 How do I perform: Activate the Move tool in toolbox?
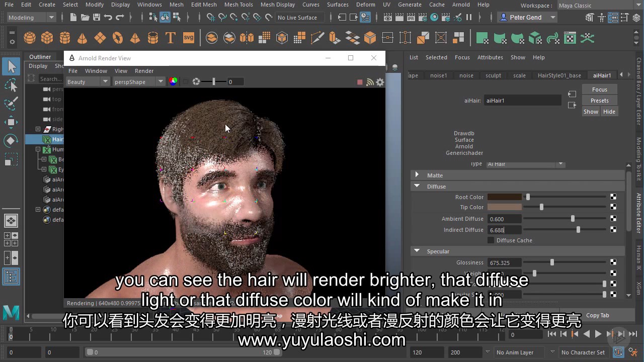click(11, 122)
